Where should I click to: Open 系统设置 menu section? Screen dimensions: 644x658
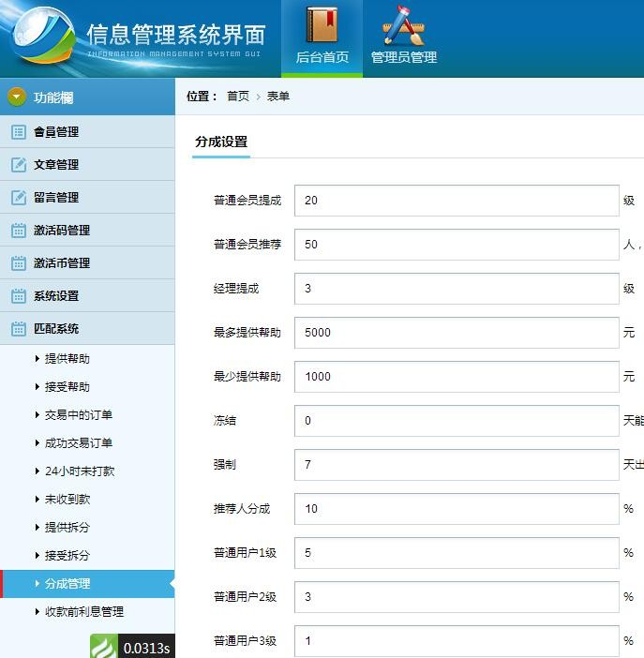coord(87,295)
